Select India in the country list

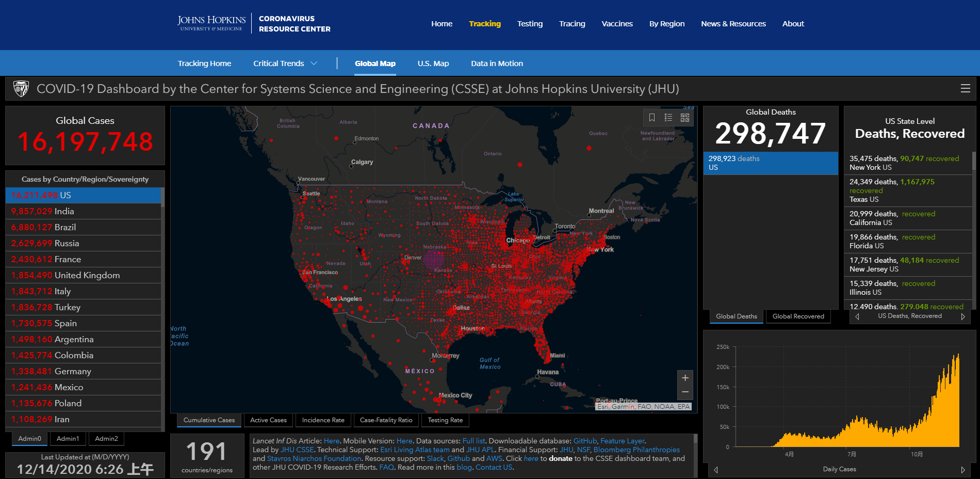[83, 211]
